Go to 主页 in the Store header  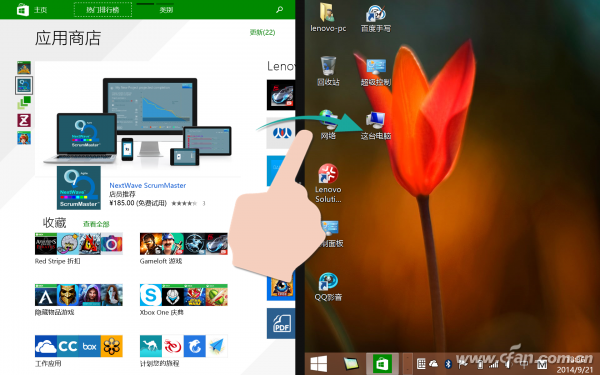(32, 10)
